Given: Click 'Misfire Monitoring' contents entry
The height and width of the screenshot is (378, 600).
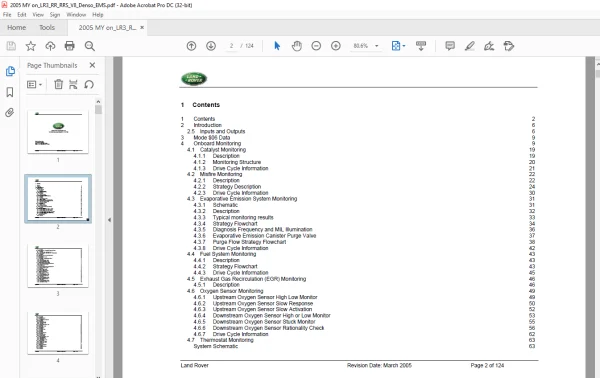Looking at the screenshot, I should tap(221, 174).
